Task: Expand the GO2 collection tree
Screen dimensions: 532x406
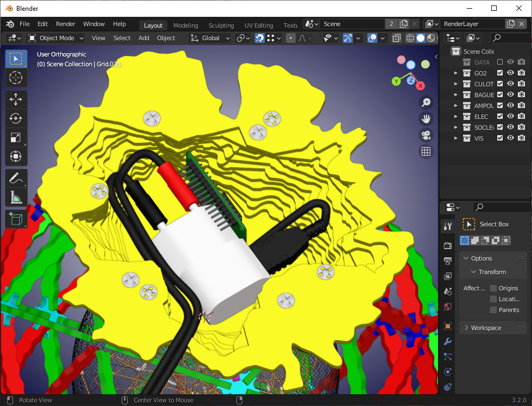Action: point(456,73)
